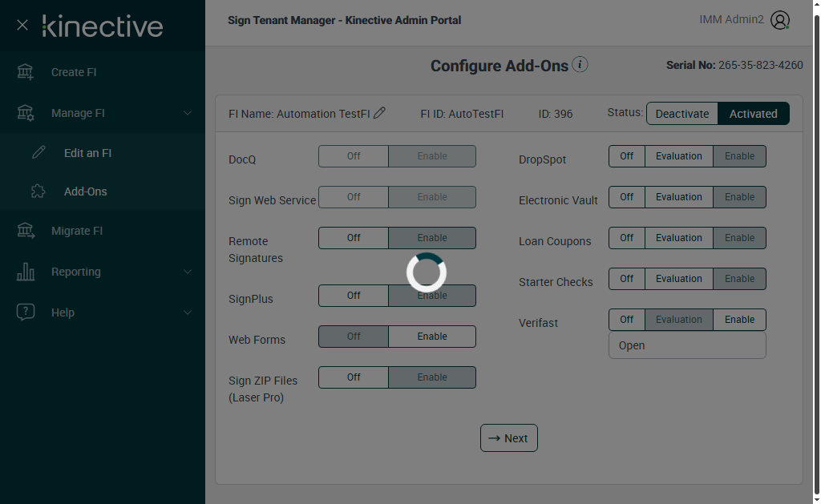Set Starter Checks to Evaluation
This screenshot has height=504, width=821.
678,278
